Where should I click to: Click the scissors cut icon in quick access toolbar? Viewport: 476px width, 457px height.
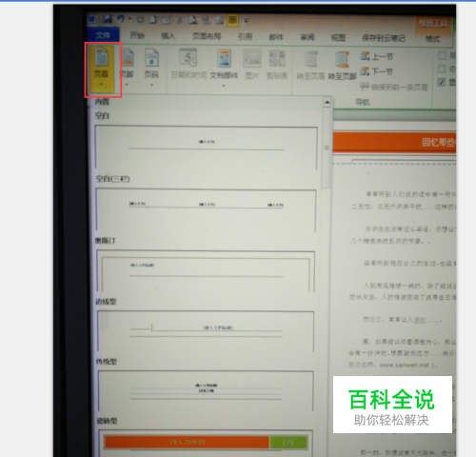point(179,20)
